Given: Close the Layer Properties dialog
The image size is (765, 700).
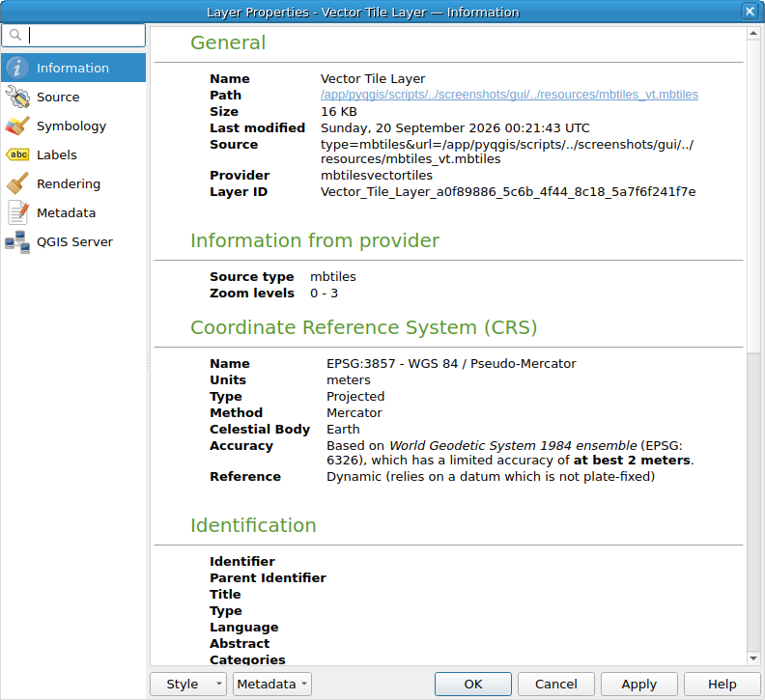Looking at the screenshot, I should (x=750, y=11).
